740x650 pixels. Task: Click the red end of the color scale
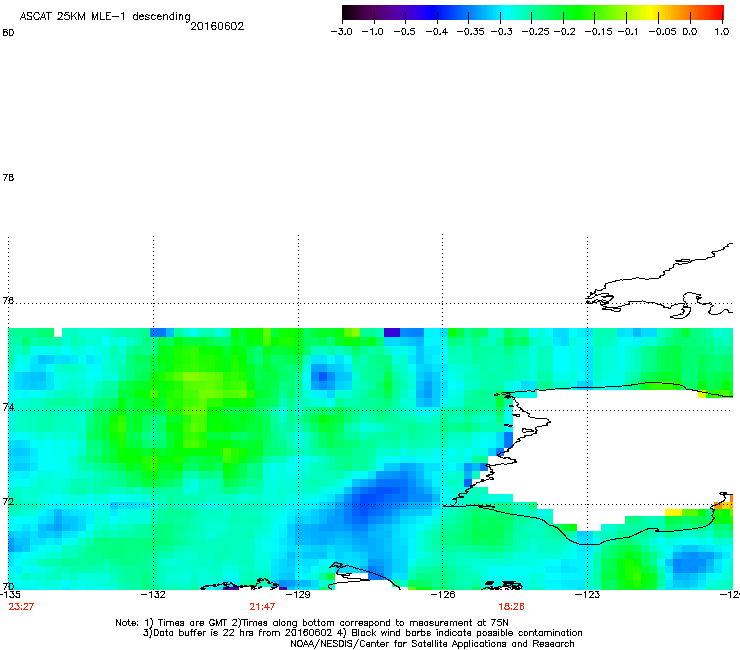click(x=715, y=12)
